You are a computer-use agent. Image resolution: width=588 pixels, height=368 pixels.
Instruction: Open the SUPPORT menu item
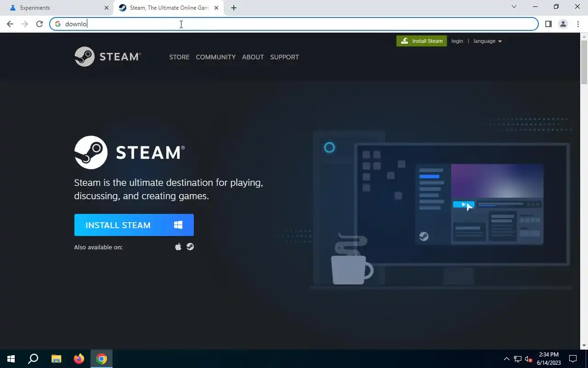coord(284,57)
